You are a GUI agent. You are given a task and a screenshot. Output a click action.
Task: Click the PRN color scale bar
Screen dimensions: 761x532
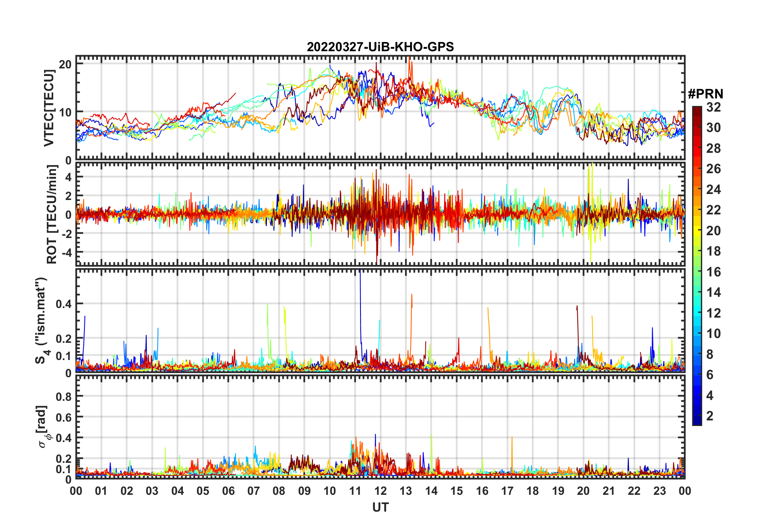pyautogui.click(x=697, y=266)
